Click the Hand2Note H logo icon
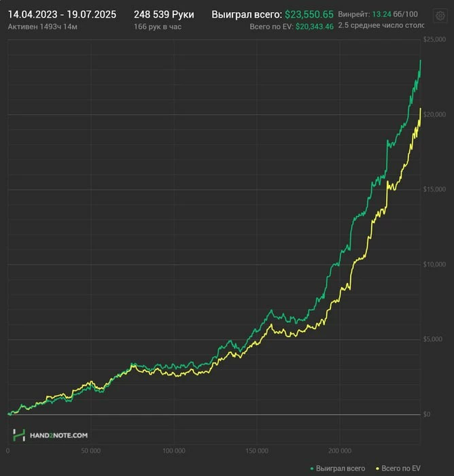454x476 pixels. [19, 435]
